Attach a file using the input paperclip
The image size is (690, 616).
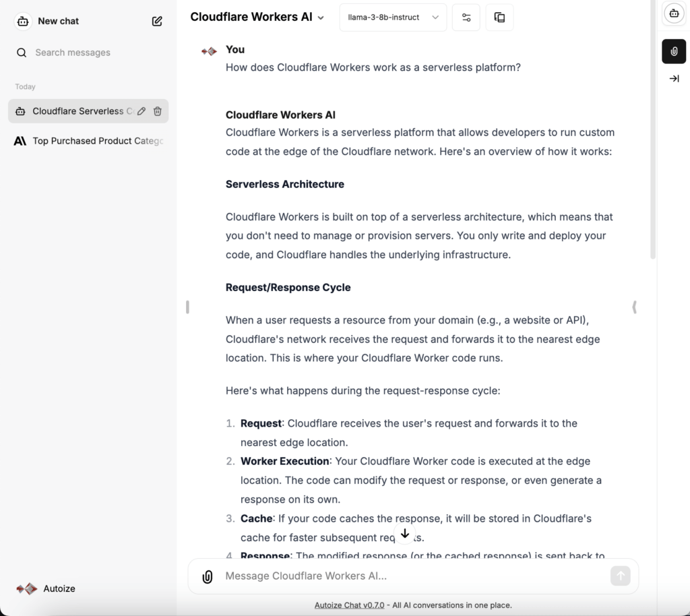pos(208,576)
